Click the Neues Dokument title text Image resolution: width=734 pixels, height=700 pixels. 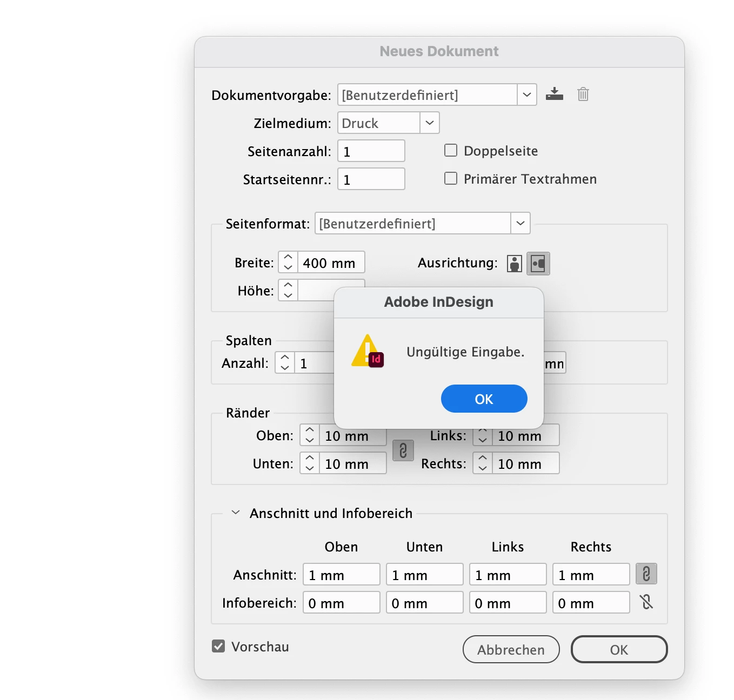click(439, 51)
